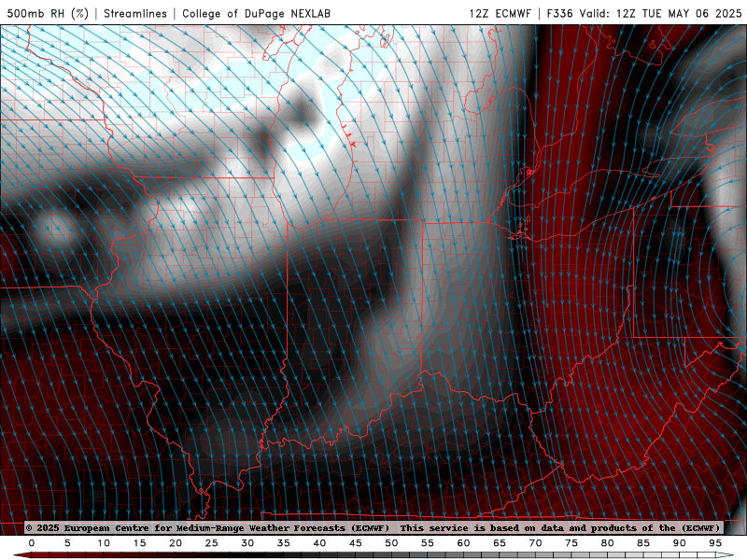Viewport: 747px width, 560px height.
Task: Click the dark red low-humidity end of colorbar
Action: pyautogui.click(x=24, y=555)
